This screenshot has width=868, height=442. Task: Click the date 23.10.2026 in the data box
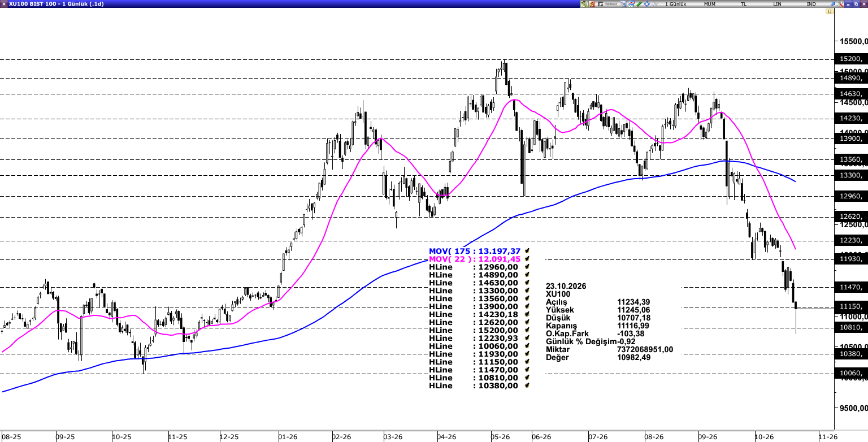(x=566, y=286)
